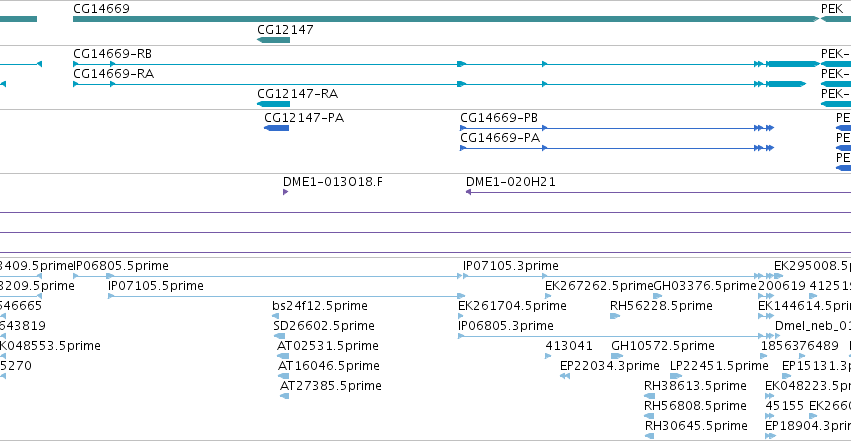Click the DME1-013O18.F marker arrow
The height and width of the screenshot is (441, 851).
pyautogui.click(x=285, y=192)
